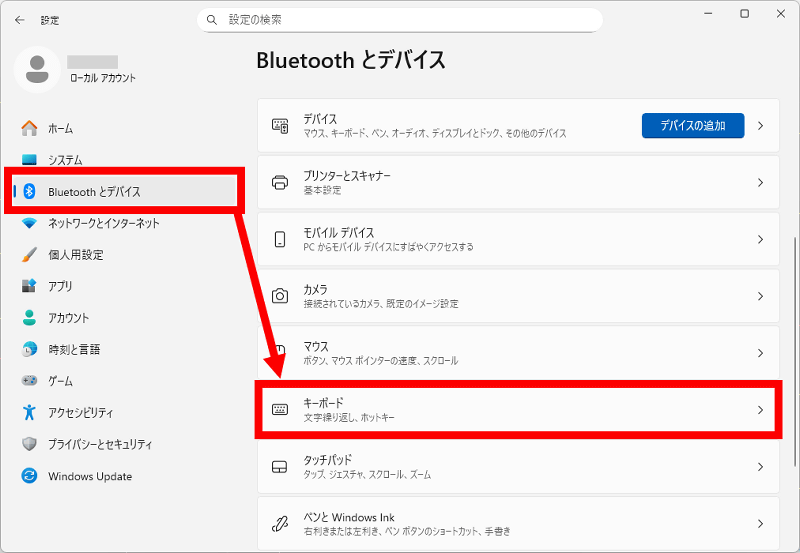The width and height of the screenshot is (800, 553).
Task: Click the mobile device phone icon
Action: [280, 239]
